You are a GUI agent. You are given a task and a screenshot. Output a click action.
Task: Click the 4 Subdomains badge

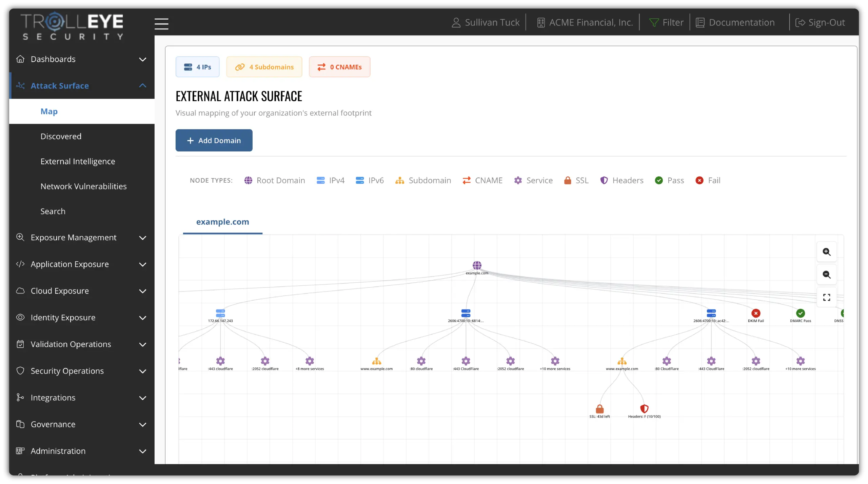pyautogui.click(x=264, y=67)
